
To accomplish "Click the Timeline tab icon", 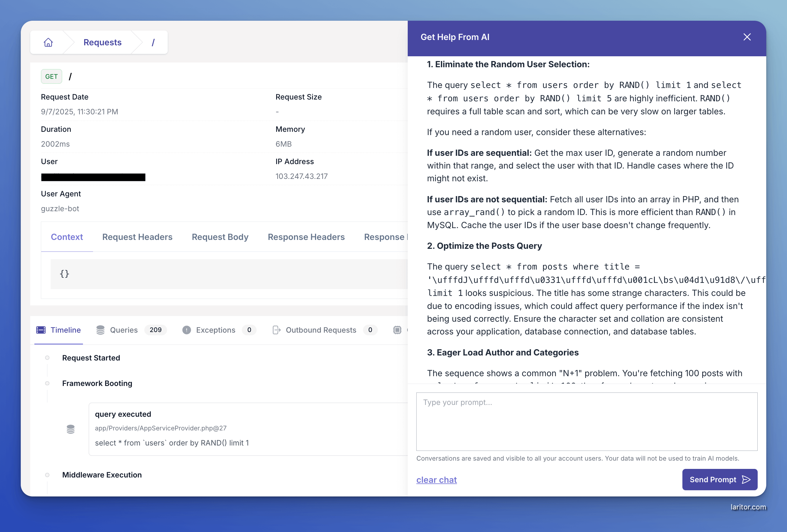I will 41,330.
